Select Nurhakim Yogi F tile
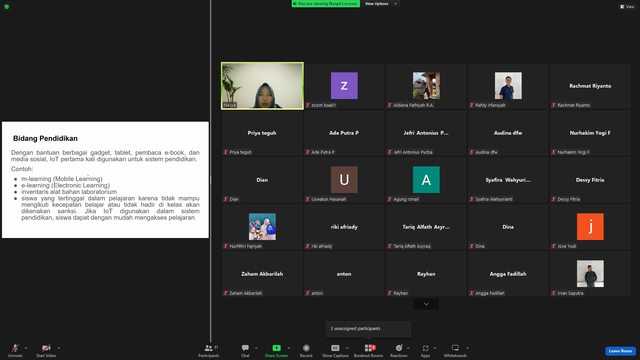Viewport: 640px width, 360px height. [x=590, y=133]
